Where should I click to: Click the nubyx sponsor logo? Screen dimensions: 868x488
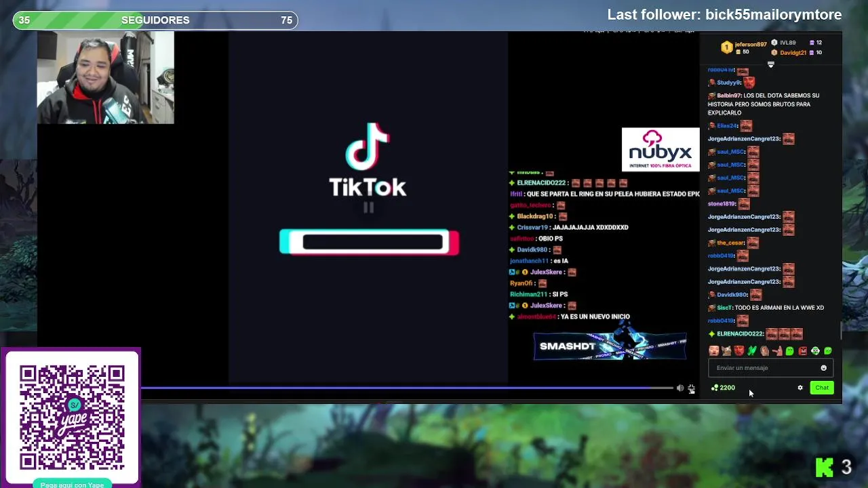(660, 150)
